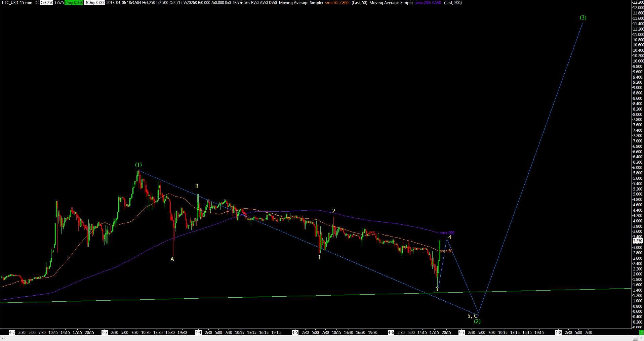Select the green (3) wave label
Screen dimensions: 644x341
click(x=583, y=17)
